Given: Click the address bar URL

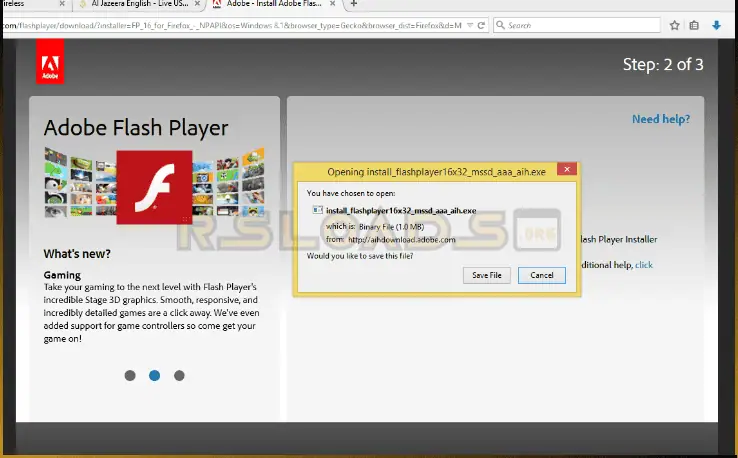Looking at the screenshot, I should (232, 25).
